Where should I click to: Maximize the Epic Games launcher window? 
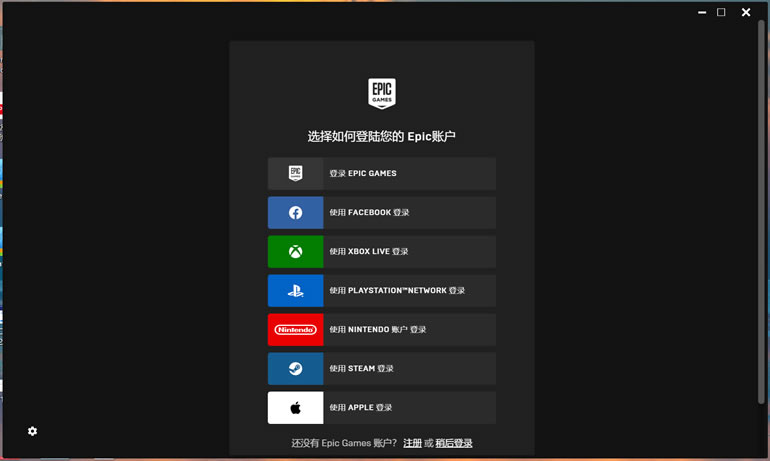(x=721, y=12)
